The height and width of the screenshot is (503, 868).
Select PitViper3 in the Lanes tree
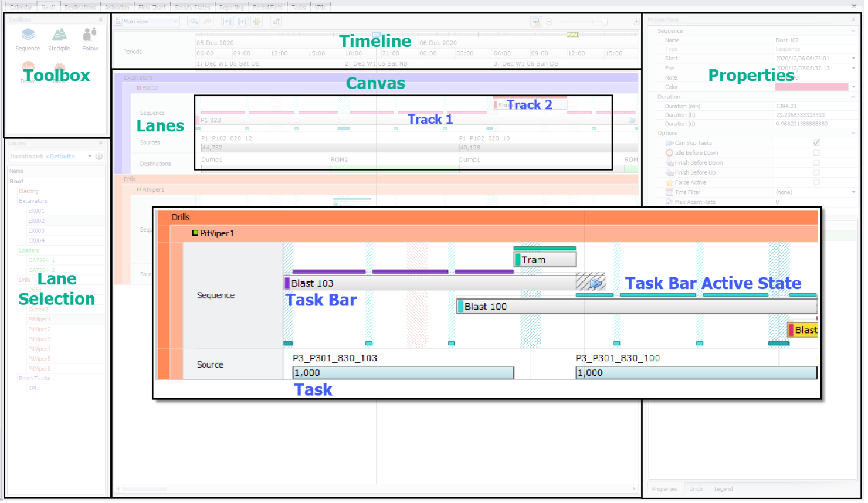(x=39, y=339)
